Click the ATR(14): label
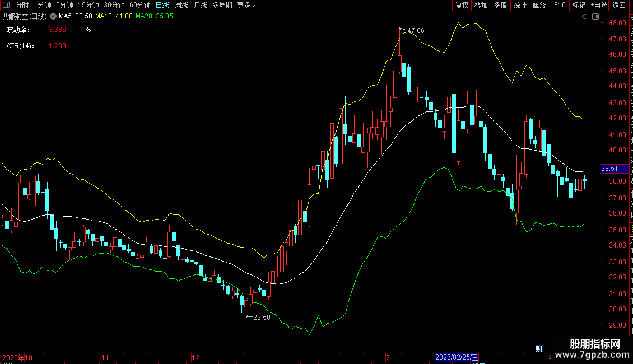This screenshot has width=633, height=364. tap(20, 46)
